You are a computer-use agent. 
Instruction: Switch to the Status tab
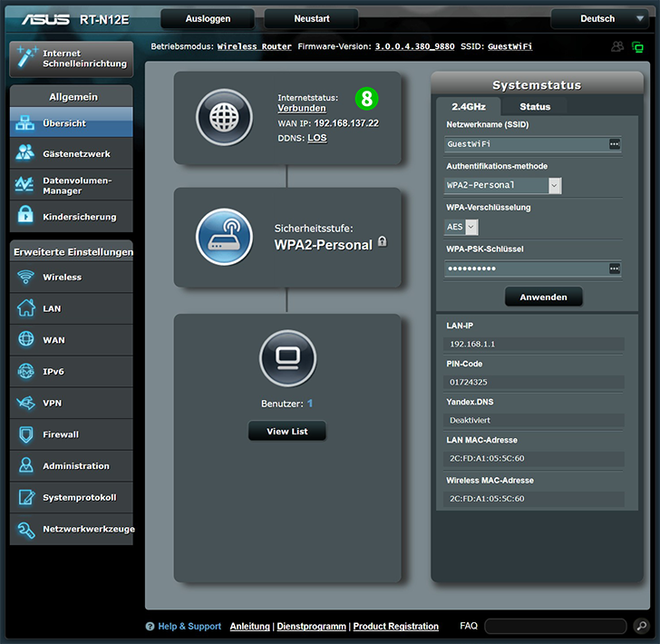tap(535, 106)
